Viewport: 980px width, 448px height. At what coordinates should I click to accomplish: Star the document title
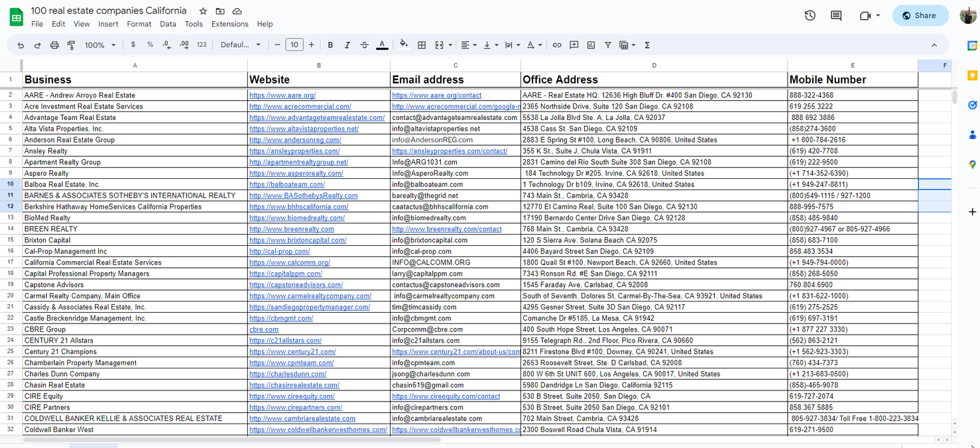203,11
